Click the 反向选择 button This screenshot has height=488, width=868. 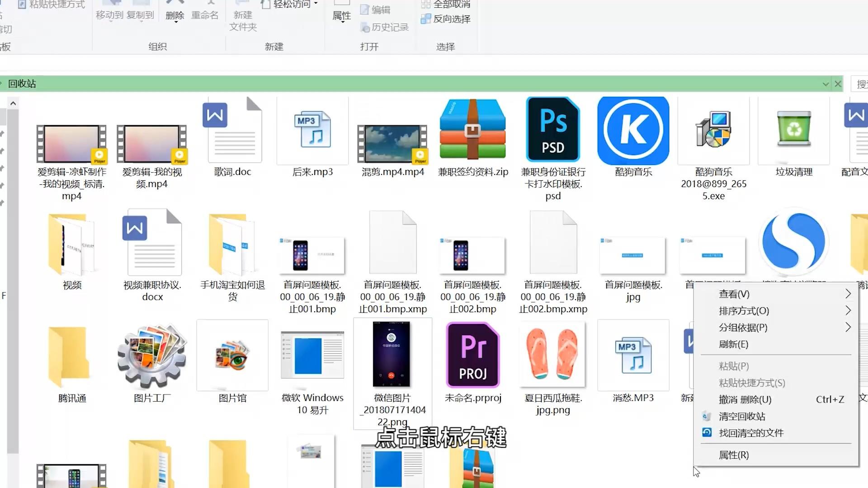tap(446, 19)
